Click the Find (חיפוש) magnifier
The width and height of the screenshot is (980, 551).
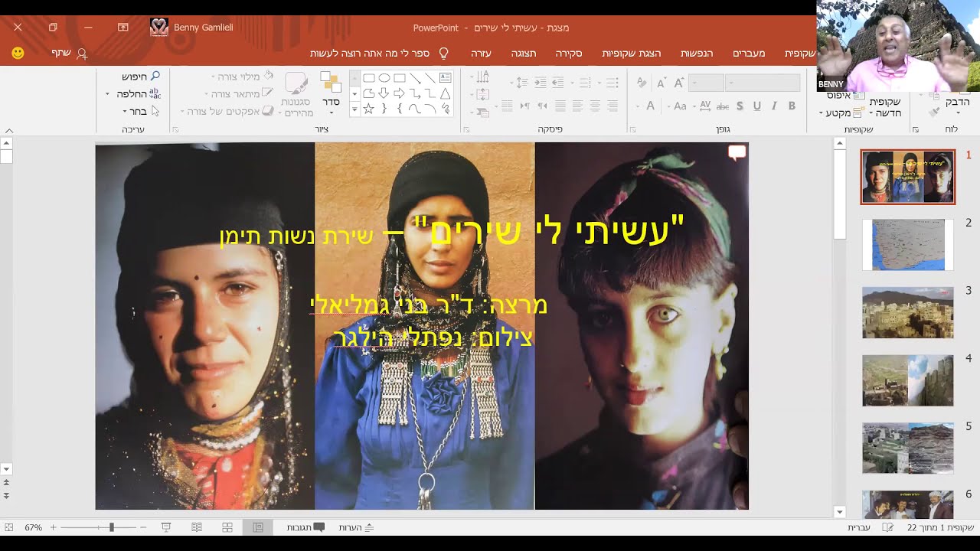click(x=155, y=77)
